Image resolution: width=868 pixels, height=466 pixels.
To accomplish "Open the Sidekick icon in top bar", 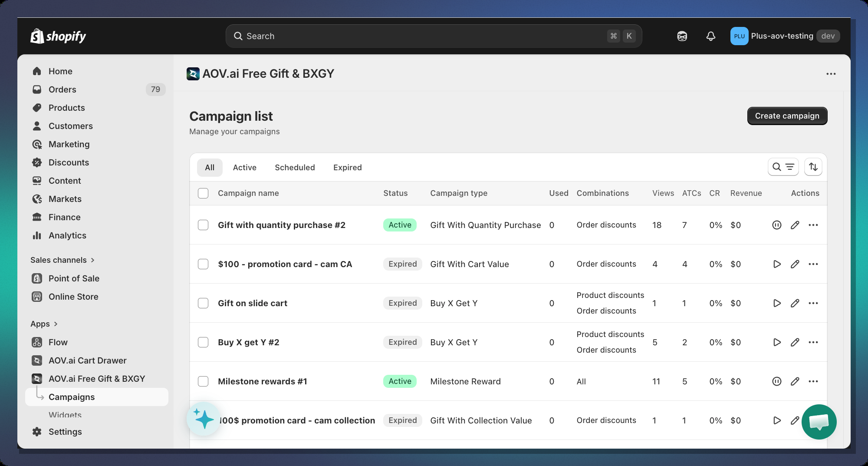I will [682, 36].
